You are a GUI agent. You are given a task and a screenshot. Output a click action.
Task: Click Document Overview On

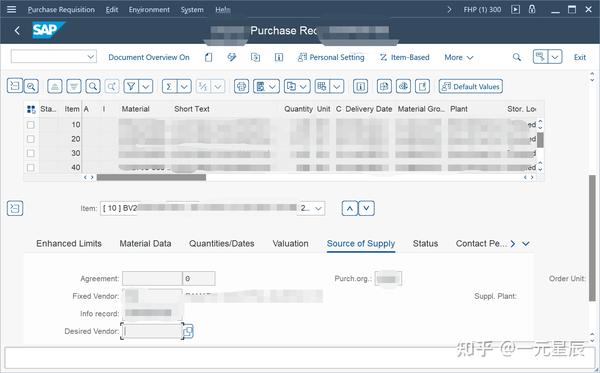[x=149, y=57]
